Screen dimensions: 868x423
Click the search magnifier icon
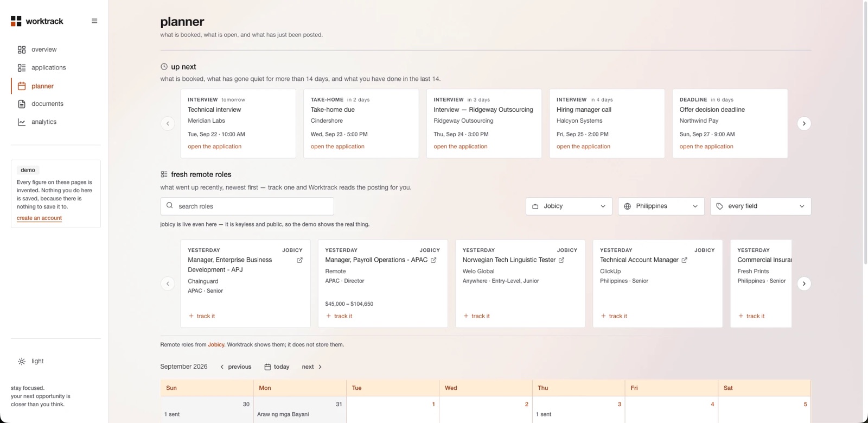point(170,206)
